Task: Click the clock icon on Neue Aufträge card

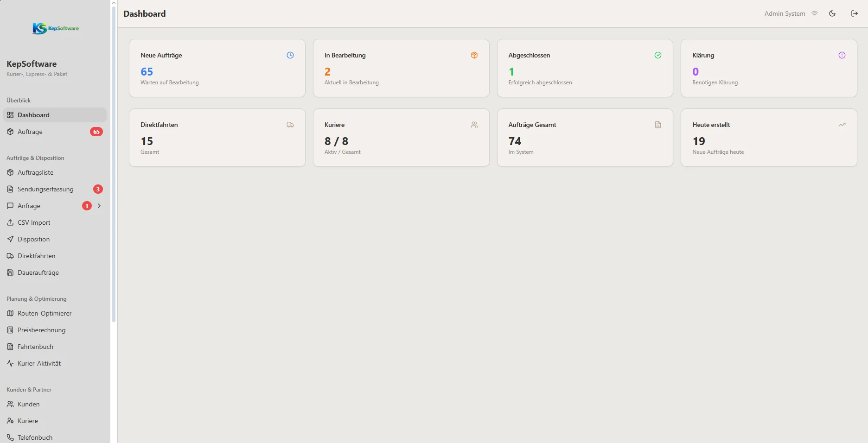Action: coord(290,55)
